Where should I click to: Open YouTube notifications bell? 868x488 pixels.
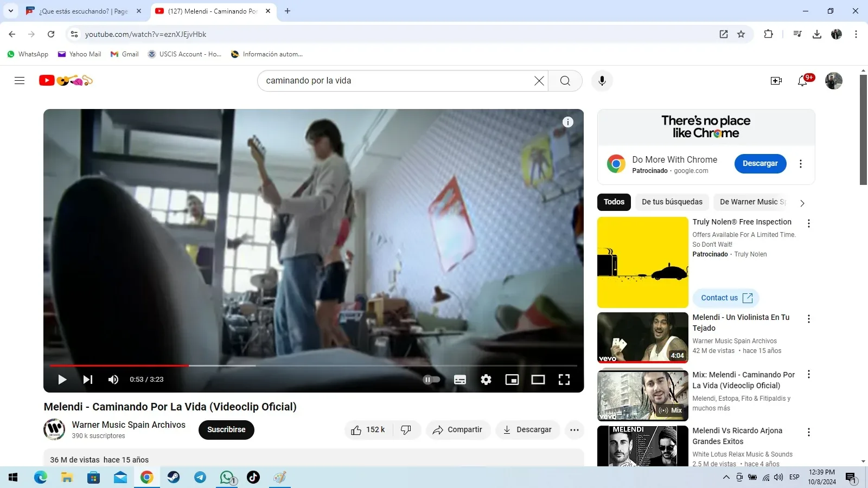pyautogui.click(x=802, y=81)
